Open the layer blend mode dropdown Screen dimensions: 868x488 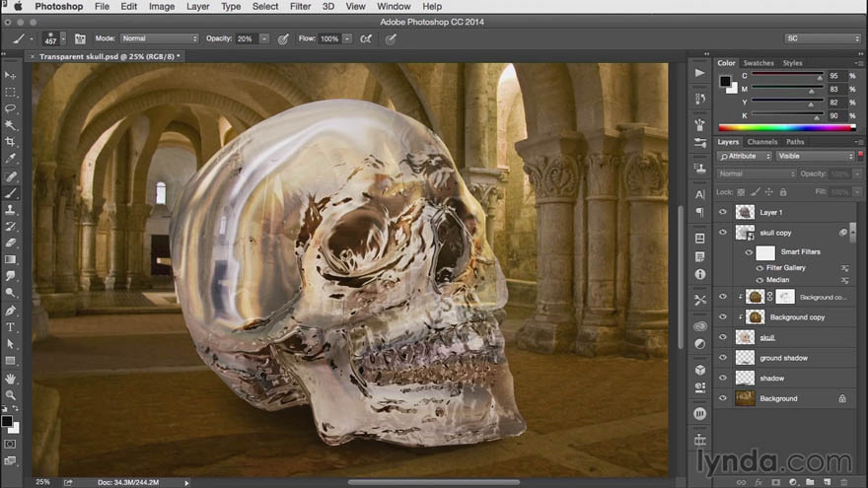point(757,174)
